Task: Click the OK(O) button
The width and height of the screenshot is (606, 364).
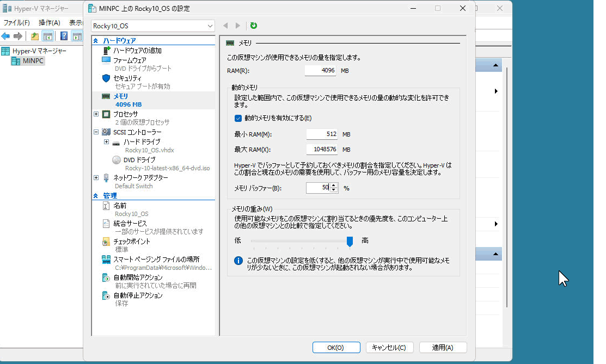Action: (336, 347)
